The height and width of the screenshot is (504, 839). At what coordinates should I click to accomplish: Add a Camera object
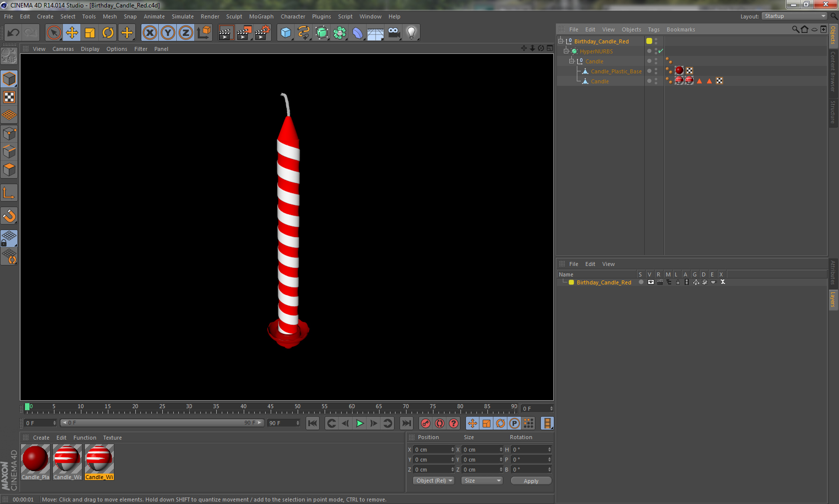(394, 33)
